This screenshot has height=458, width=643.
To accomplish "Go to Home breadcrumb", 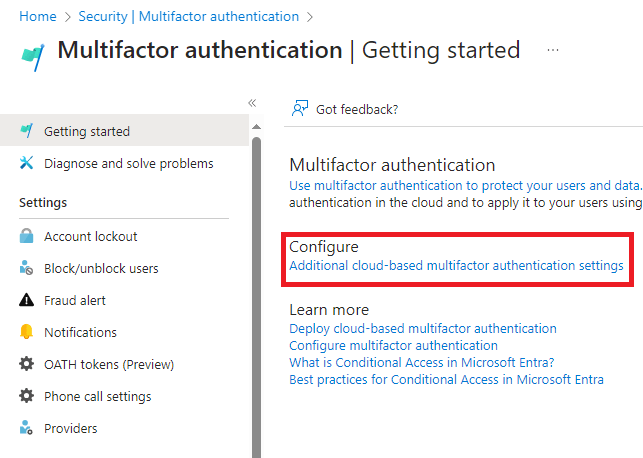I will 38,17.
